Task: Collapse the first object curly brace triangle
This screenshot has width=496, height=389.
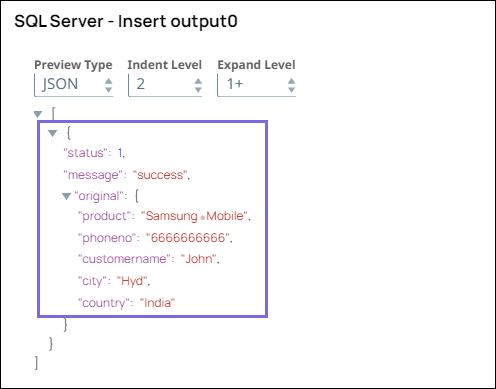Action: (52, 133)
